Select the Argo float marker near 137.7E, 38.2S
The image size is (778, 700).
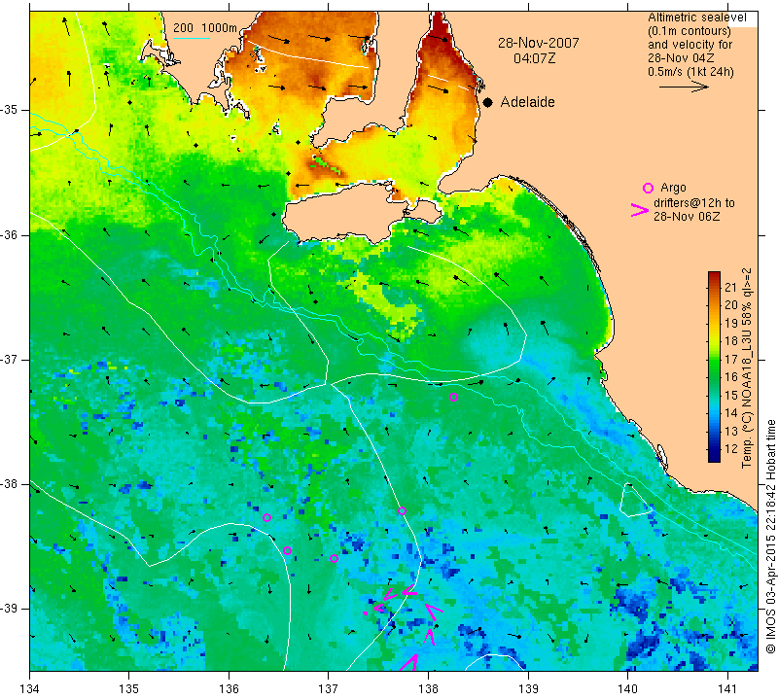(x=402, y=511)
